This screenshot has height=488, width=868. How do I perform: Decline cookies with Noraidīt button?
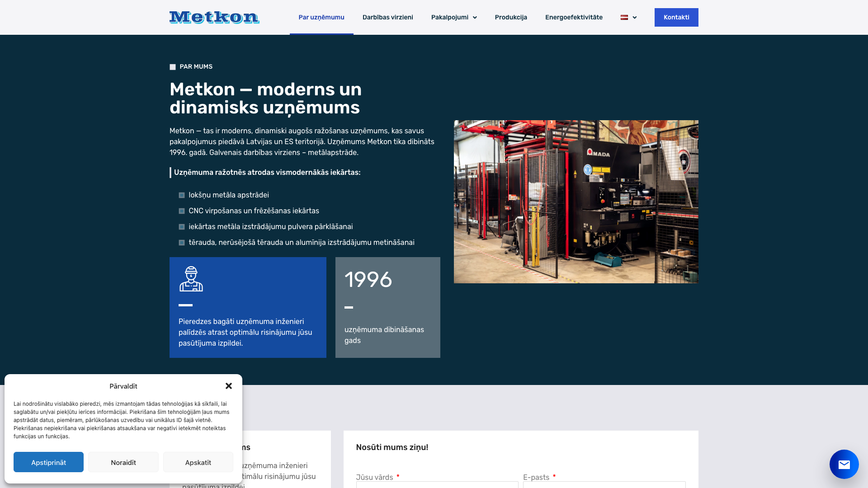click(x=123, y=462)
